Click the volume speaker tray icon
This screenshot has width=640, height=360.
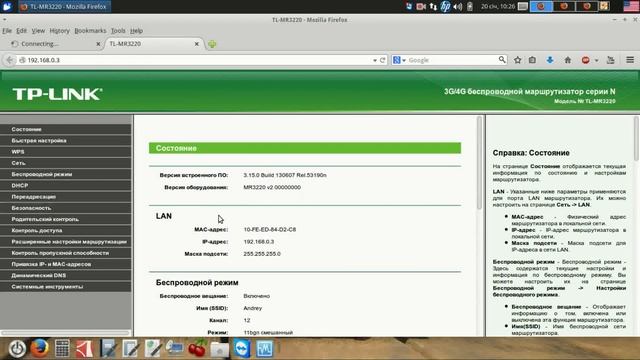pyautogui.click(x=458, y=7)
